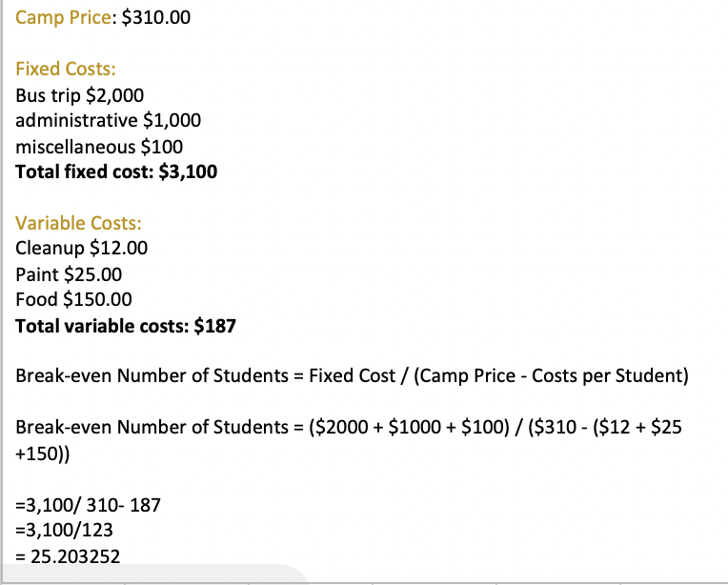
Task: Click the "administrative $1,000" line
Action: point(108,121)
